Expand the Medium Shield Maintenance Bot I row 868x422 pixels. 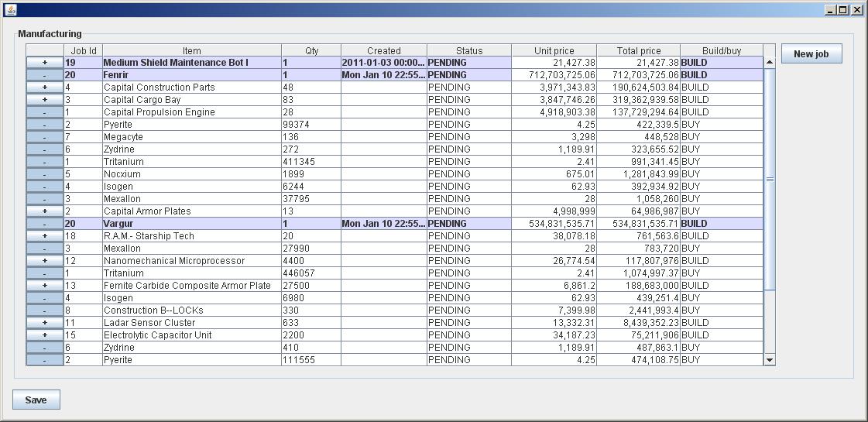click(45, 63)
